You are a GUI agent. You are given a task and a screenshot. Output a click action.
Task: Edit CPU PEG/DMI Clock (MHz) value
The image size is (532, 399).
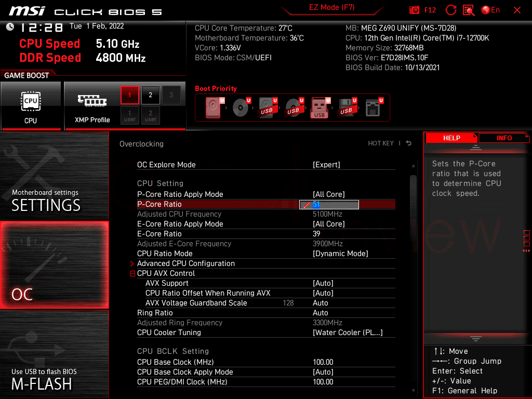pyautogui.click(x=323, y=382)
